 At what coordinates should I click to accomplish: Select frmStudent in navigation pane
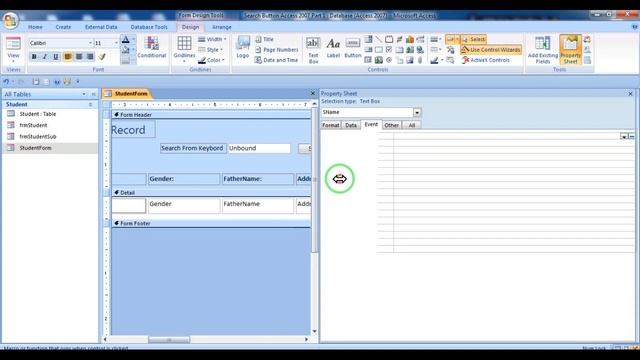33,125
